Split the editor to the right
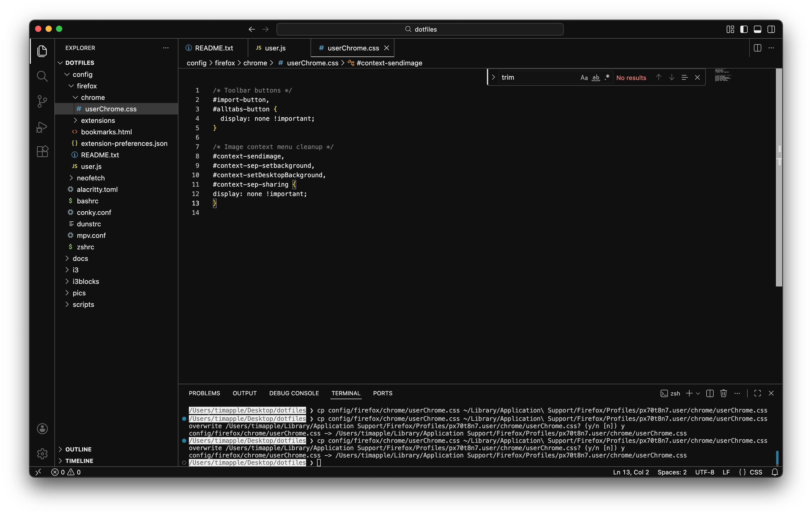Viewport: 812px width, 516px height. [x=757, y=48]
